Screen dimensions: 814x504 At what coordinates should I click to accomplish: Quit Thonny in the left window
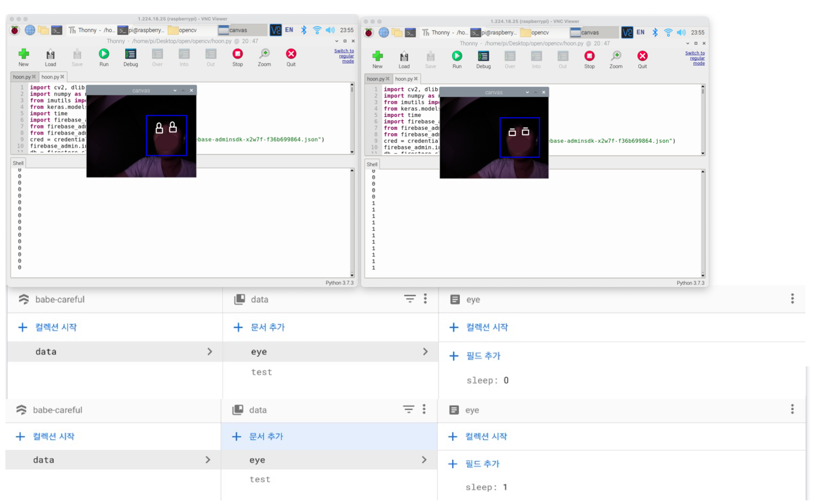click(291, 58)
